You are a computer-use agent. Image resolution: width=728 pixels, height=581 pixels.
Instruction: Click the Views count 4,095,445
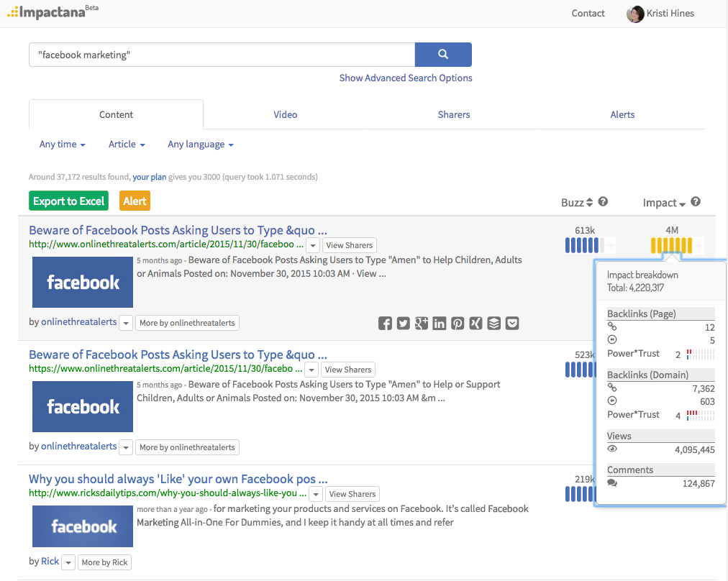695,449
